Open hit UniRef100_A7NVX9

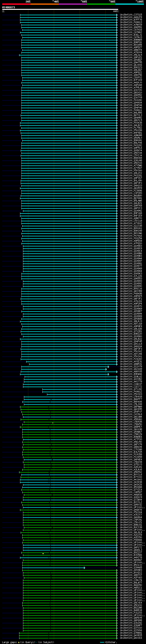(131, 25)
